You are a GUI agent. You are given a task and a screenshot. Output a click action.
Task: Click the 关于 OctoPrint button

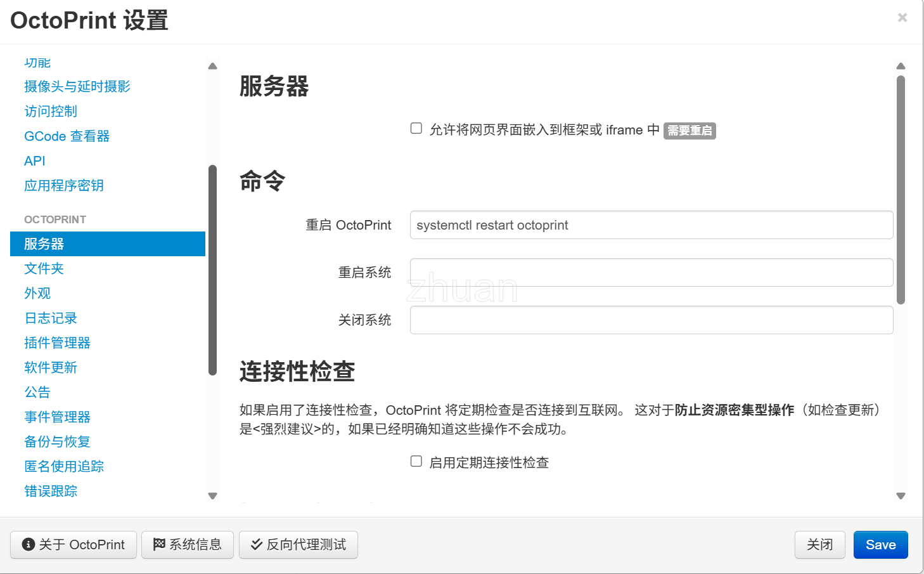[74, 545]
